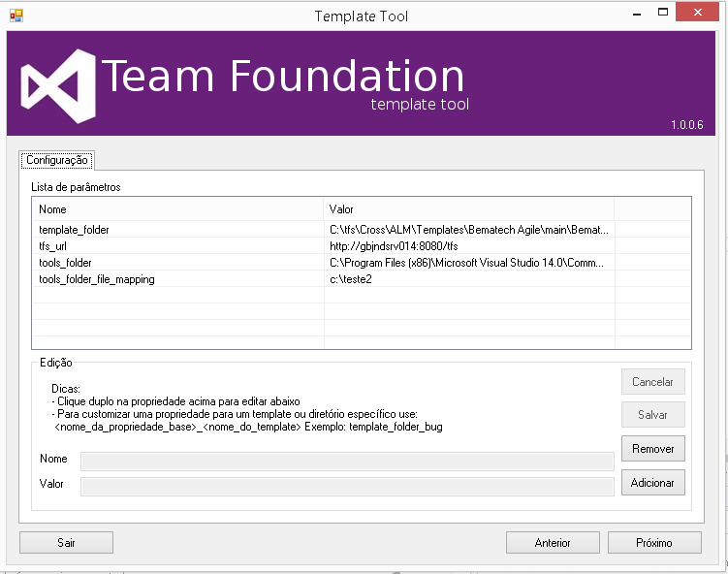Select the template_folder parameter row
Viewport: 728px width, 574px height.
(362, 230)
